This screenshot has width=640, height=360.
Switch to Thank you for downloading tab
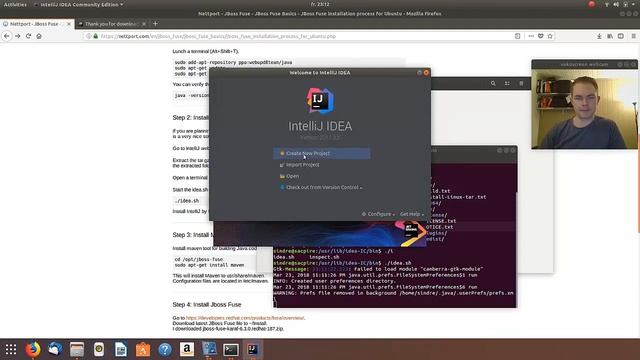(x=111, y=24)
